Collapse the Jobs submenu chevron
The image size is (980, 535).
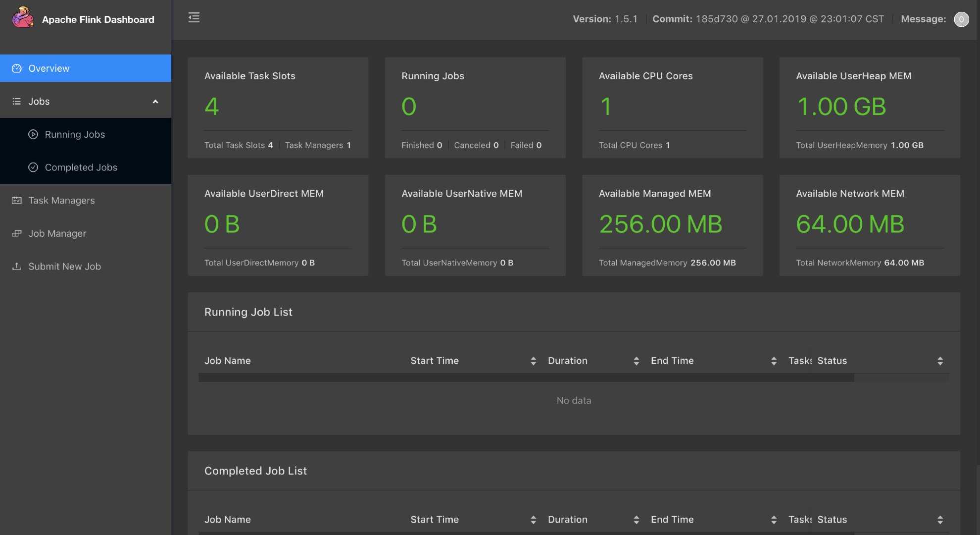tap(155, 102)
